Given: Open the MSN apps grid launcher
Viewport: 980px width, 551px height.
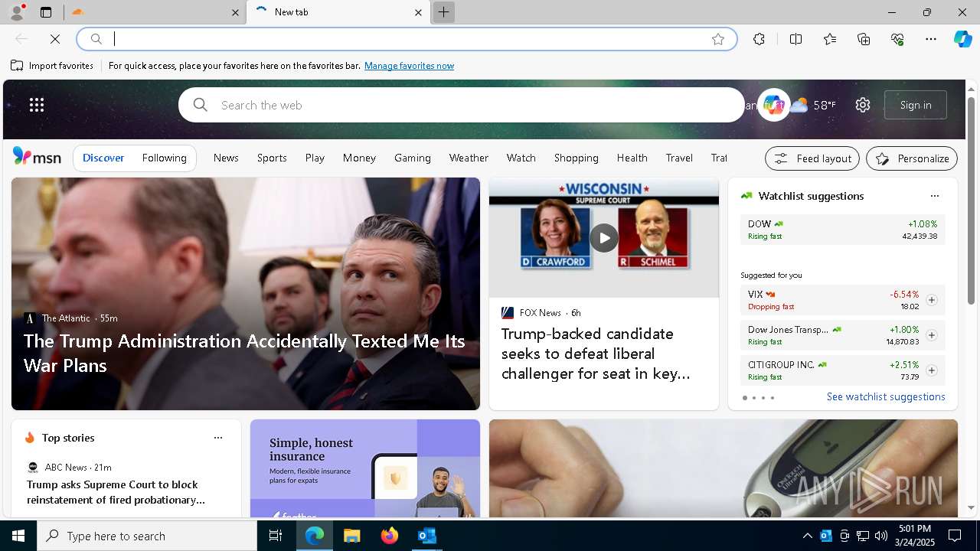Looking at the screenshot, I should (37, 105).
